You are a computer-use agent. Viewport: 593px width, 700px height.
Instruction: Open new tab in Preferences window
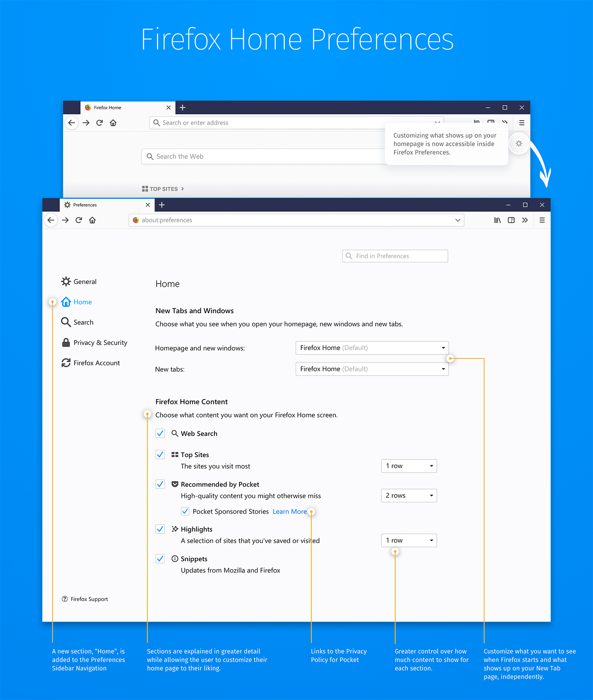[162, 205]
